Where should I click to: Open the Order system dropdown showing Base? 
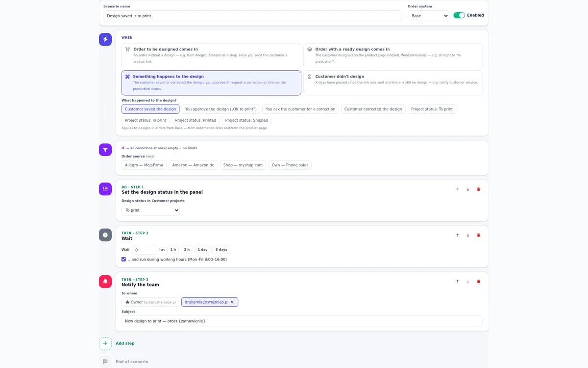(428, 16)
